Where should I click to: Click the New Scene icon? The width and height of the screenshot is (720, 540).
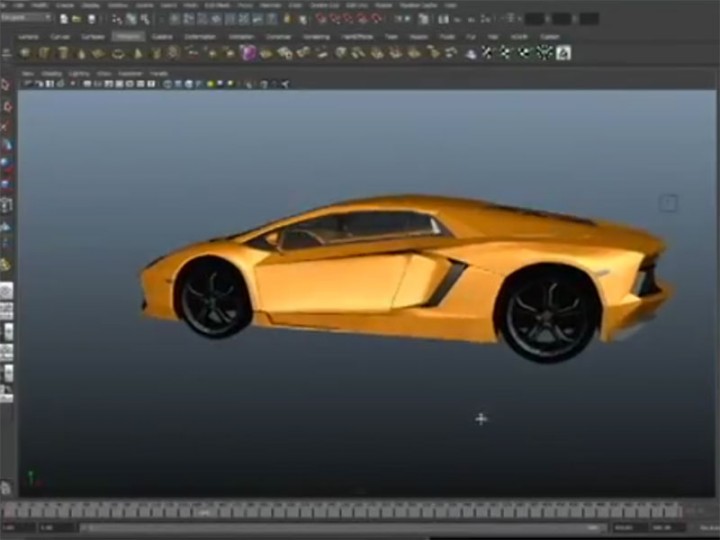[64, 19]
